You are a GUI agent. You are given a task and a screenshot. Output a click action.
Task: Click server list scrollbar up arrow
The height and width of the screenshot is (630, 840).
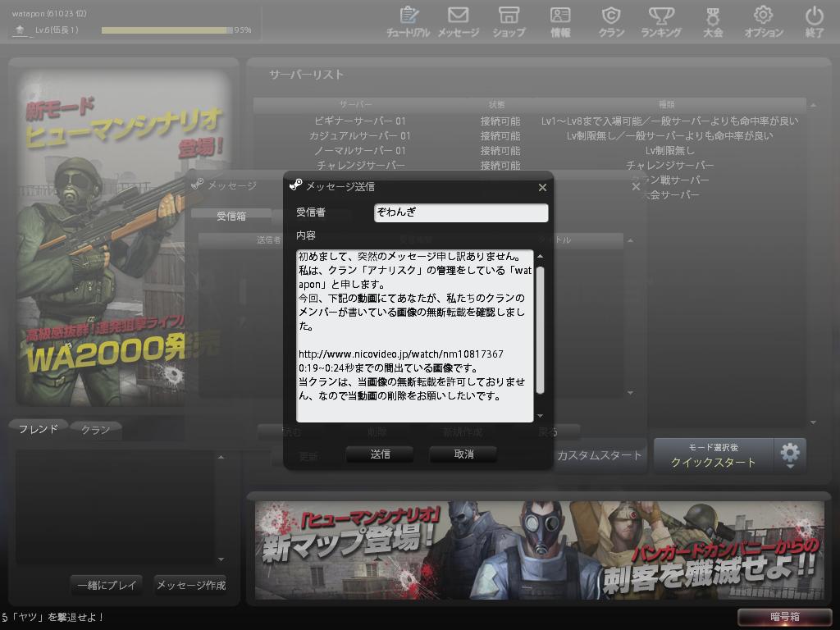[x=813, y=105]
